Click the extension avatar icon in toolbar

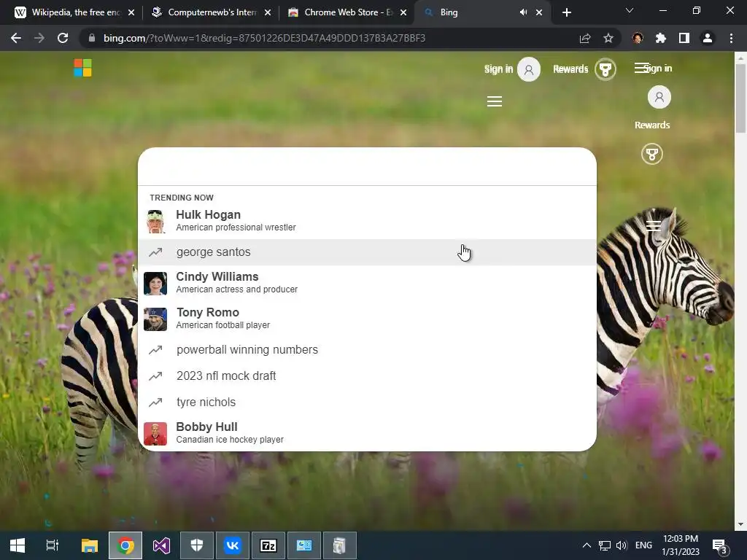[x=638, y=38]
